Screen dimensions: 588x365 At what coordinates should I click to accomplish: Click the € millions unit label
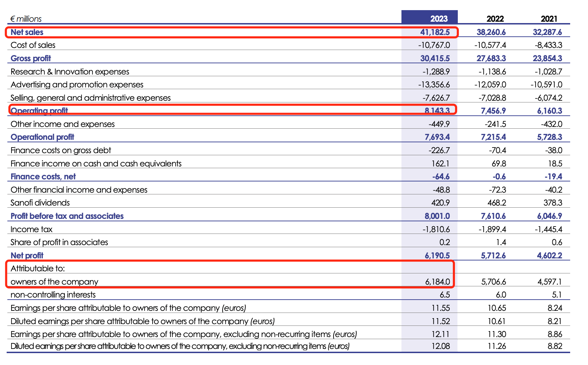pyautogui.click(x=26, y=19)
